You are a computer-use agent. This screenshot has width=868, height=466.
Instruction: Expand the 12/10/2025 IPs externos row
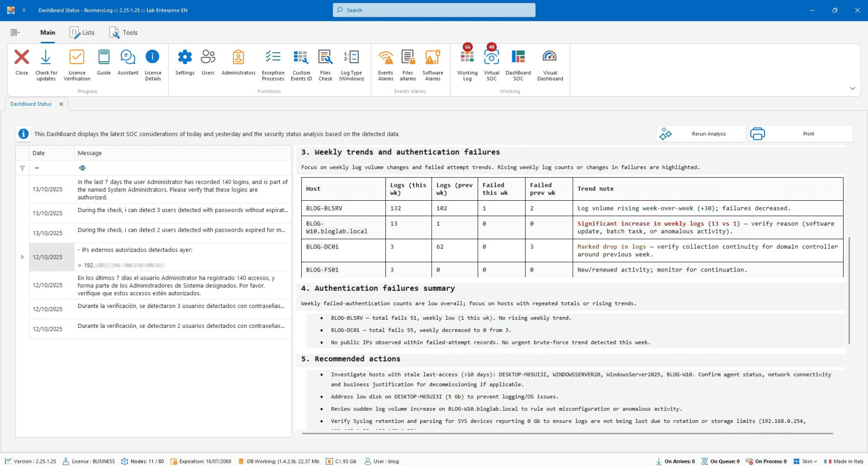point(22,257)
